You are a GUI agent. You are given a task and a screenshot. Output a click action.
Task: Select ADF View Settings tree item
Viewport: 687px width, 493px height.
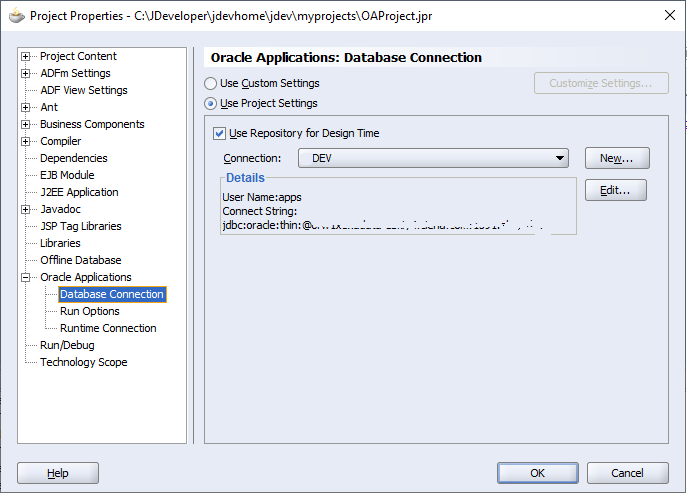pyautogui.click(x=84, y=90)
